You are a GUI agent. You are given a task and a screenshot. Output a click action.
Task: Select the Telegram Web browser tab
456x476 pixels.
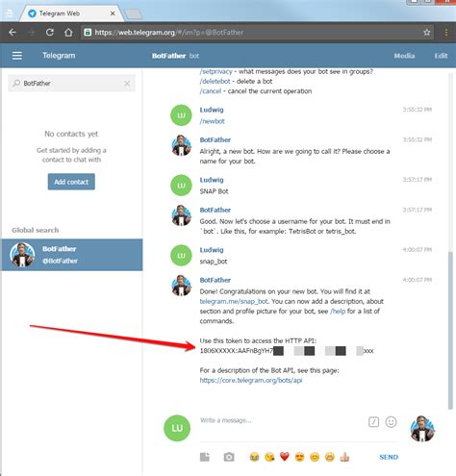pos(70,13)
